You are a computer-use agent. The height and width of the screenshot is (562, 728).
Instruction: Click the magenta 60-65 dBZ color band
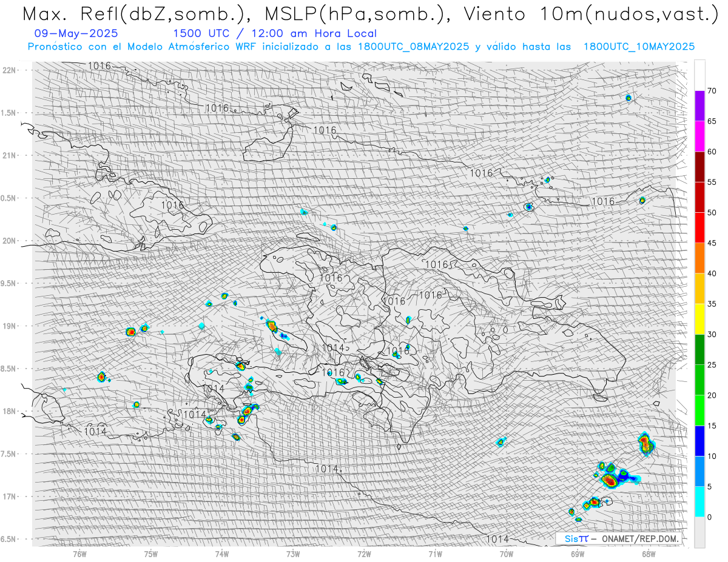click(699, 136)
